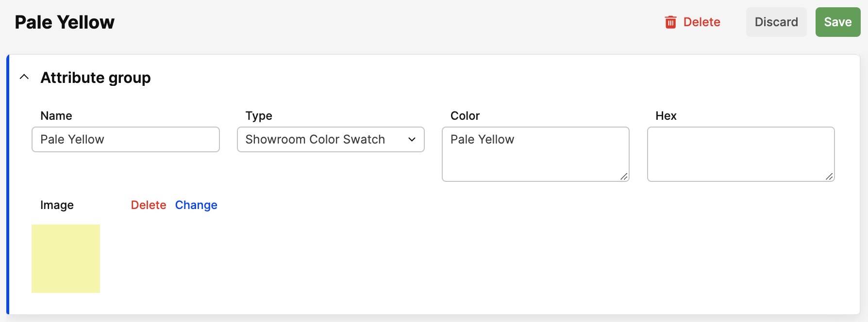Focus the Name input field
Viewport: 868px width, 322px height.
pos(126,140)
